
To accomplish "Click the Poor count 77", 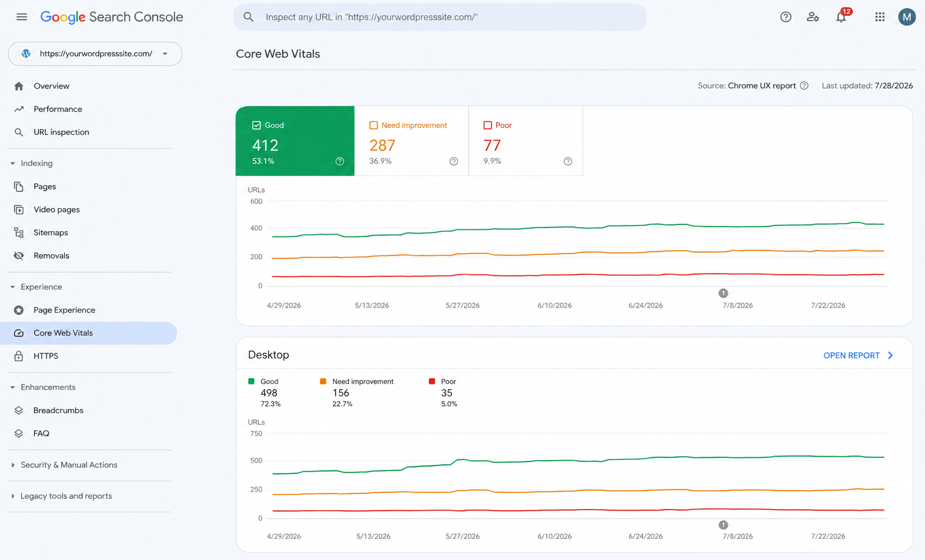I will pos(492,145).
